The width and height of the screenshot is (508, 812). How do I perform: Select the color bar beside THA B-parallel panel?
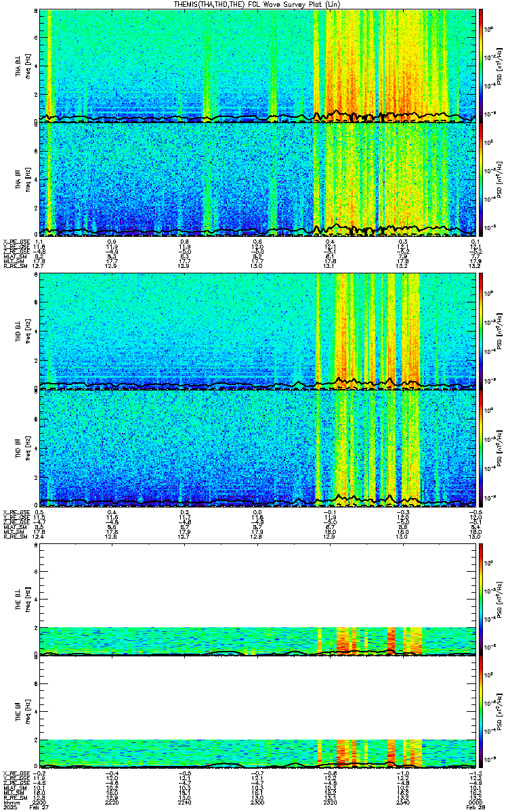pos(481,179)
